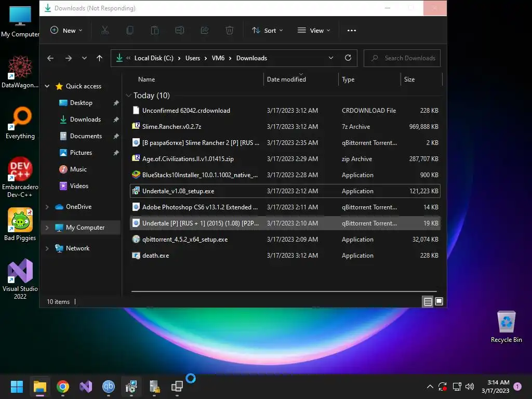
Task: Click the Delete trash icon in toolbar
Action: 229,31
